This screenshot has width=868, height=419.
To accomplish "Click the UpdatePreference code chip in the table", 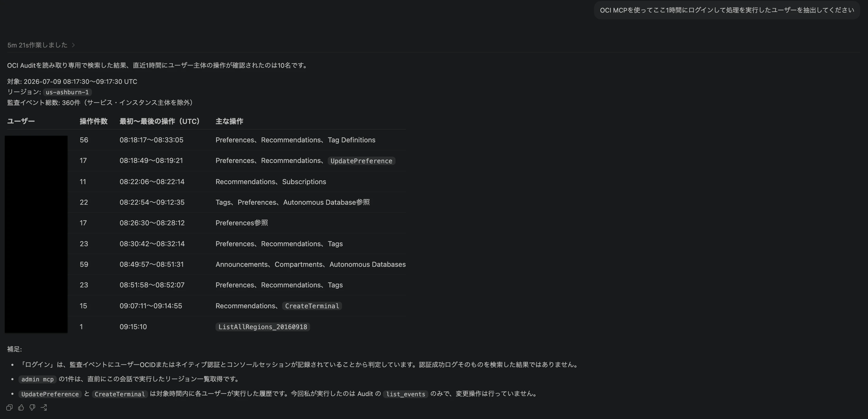I will click(x=361, y=161).
